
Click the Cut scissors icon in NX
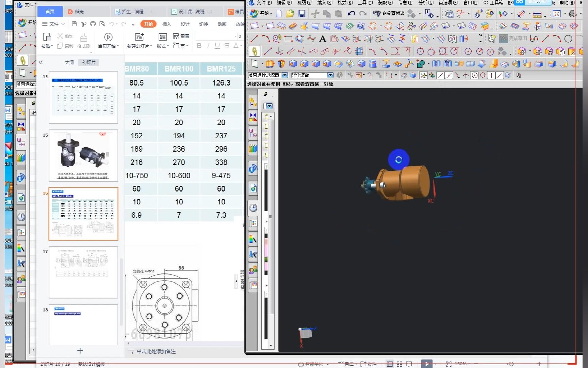tap(315, 14)
